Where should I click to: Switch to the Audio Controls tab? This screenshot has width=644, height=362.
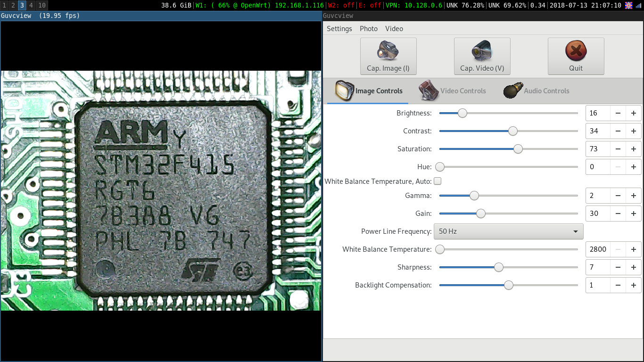pyautogui.click(x=537, y=91)
